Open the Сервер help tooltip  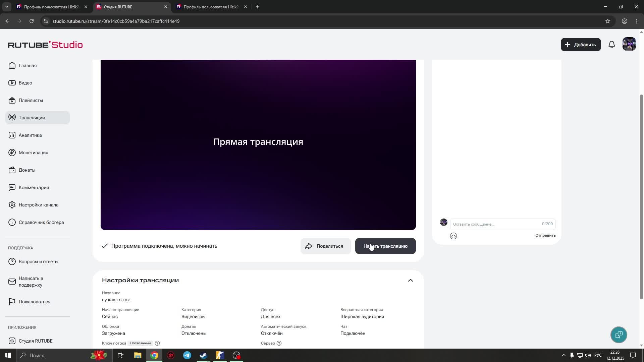tap(279, 343)
